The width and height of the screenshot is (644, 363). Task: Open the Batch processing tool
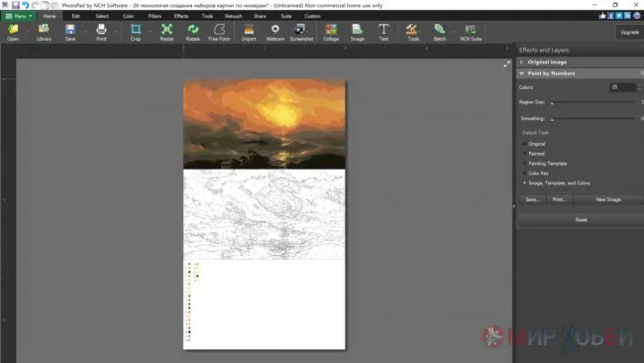click(x=440, y=32)
